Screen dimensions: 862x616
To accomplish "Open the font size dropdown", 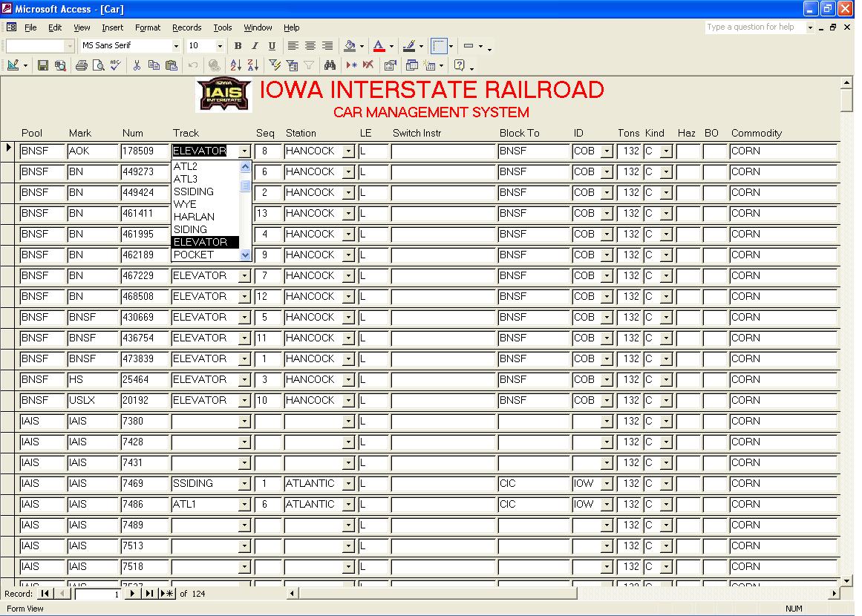I will (220, 46).
